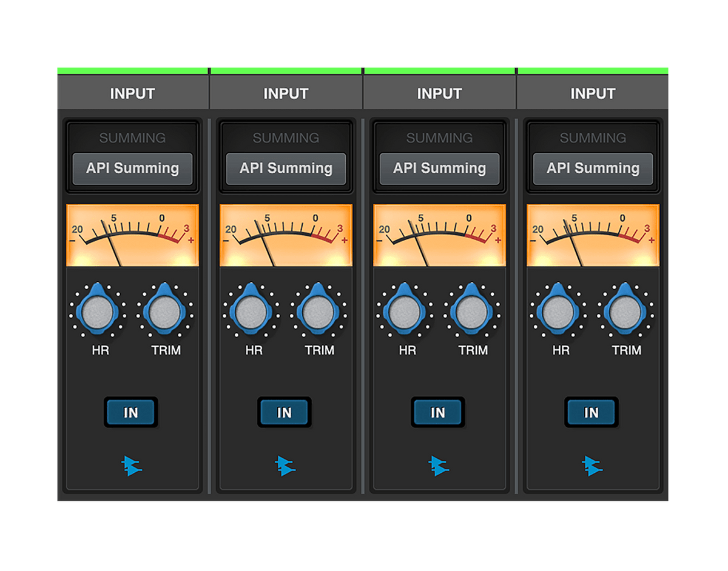Disable the IN button on channel 2

click(285, 412)
